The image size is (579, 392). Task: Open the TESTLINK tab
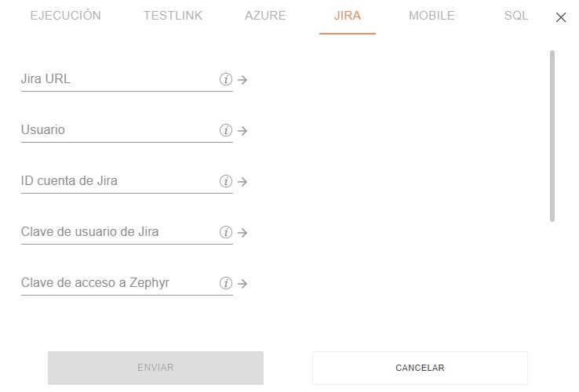coord(173,16)
